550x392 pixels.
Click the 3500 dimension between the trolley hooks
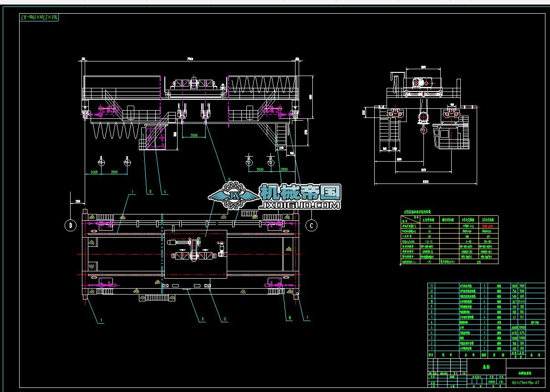(194, 136)
